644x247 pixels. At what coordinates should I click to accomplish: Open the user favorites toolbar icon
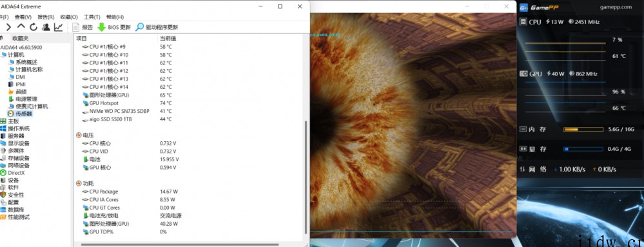tap(46, 27)
